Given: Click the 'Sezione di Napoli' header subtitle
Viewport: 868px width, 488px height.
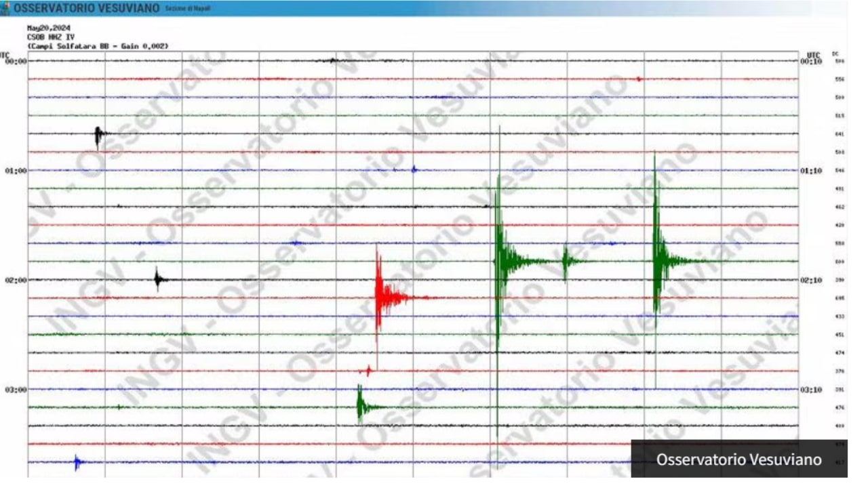Looking at the screenshot, I should [x=188, y=9].
